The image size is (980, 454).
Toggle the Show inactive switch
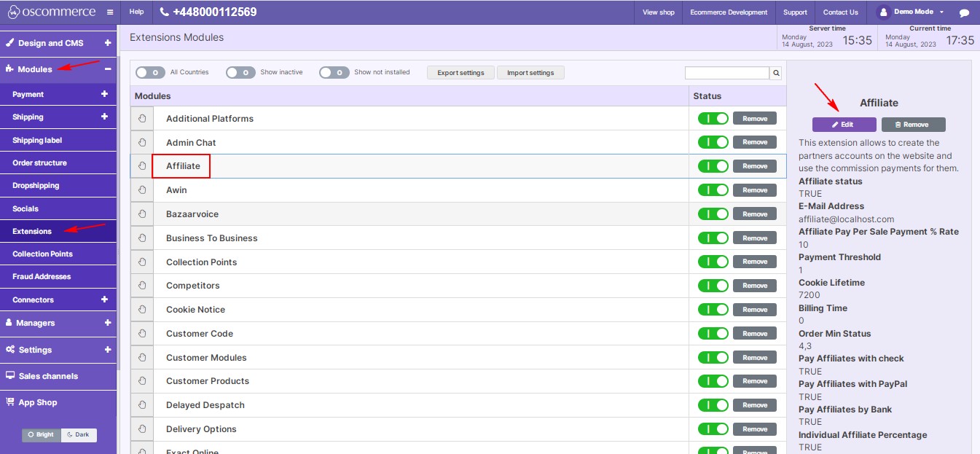point(240,72)
